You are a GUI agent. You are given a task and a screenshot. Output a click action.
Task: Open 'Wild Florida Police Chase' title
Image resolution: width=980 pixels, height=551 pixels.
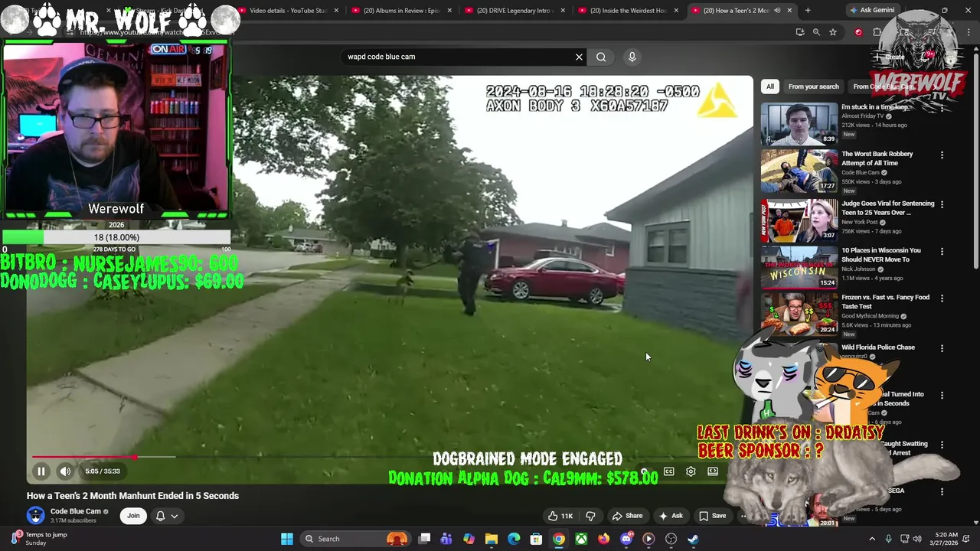(x=877, y=347)
